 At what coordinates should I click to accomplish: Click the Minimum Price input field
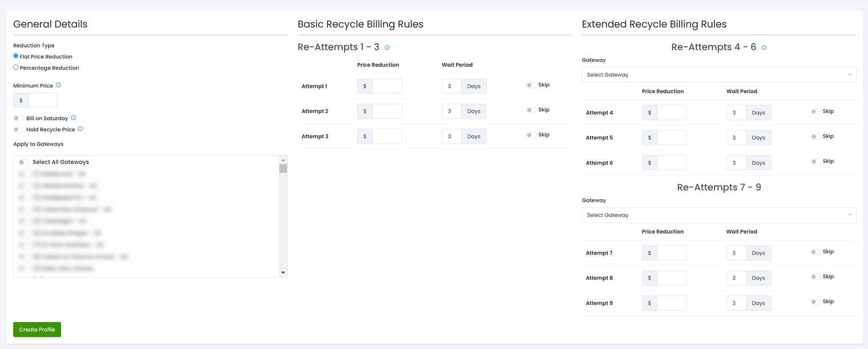[x=42, y=100]
